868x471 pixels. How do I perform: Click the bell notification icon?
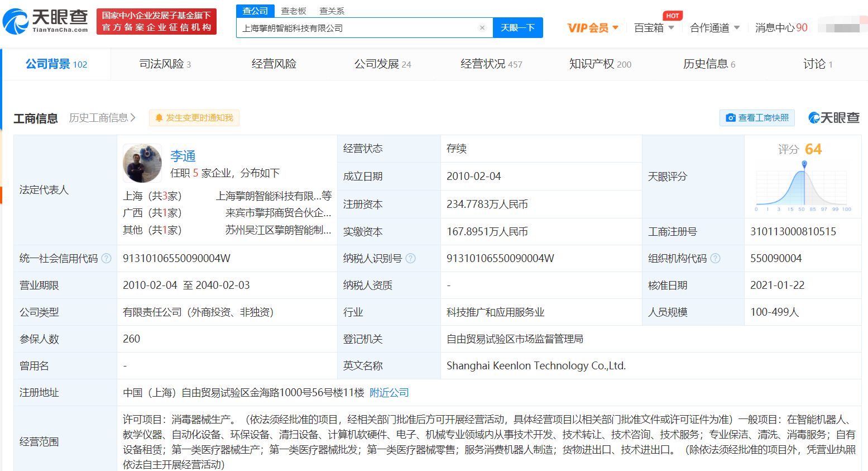point(159,118)
